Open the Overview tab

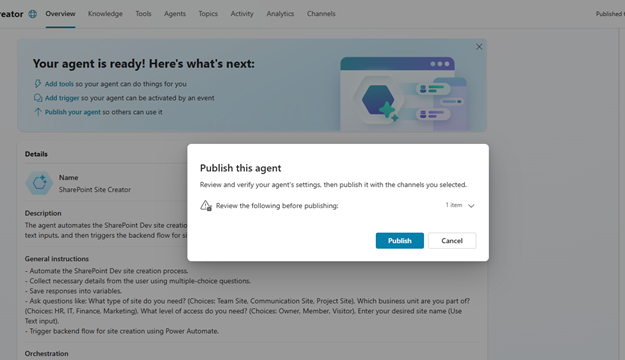60,14
